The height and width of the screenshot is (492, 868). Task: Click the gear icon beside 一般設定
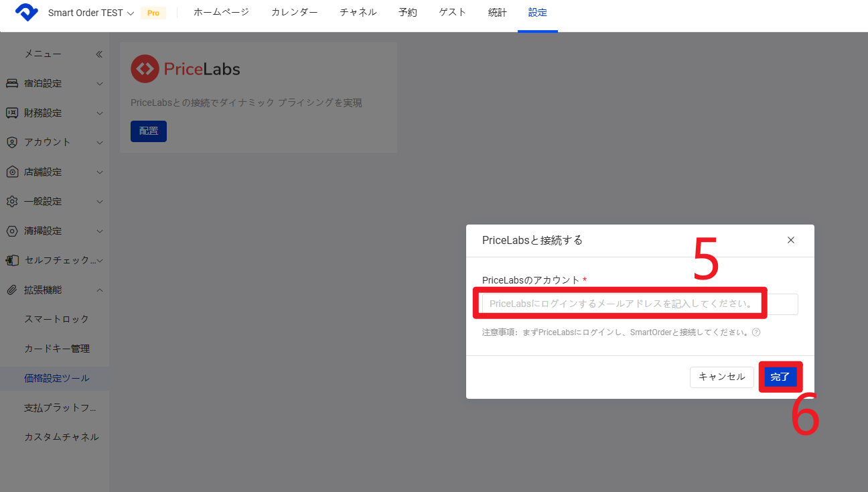(12, 202)
